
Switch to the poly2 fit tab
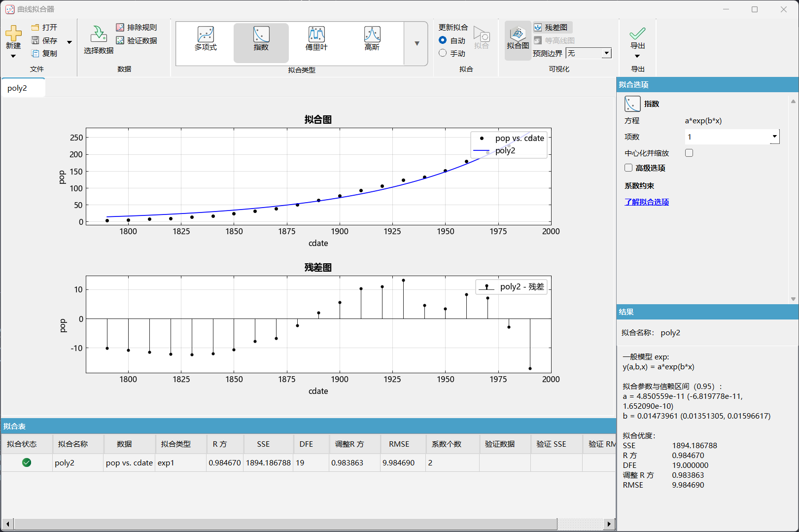click(x=18, y=88)
